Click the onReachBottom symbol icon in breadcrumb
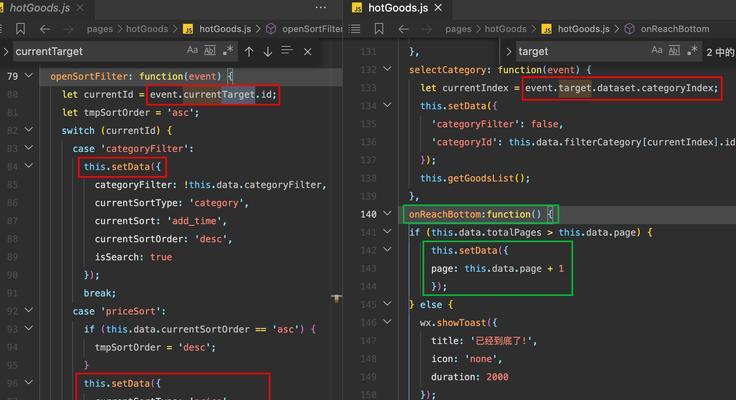736x400 pixels. (x=629, y=29)
